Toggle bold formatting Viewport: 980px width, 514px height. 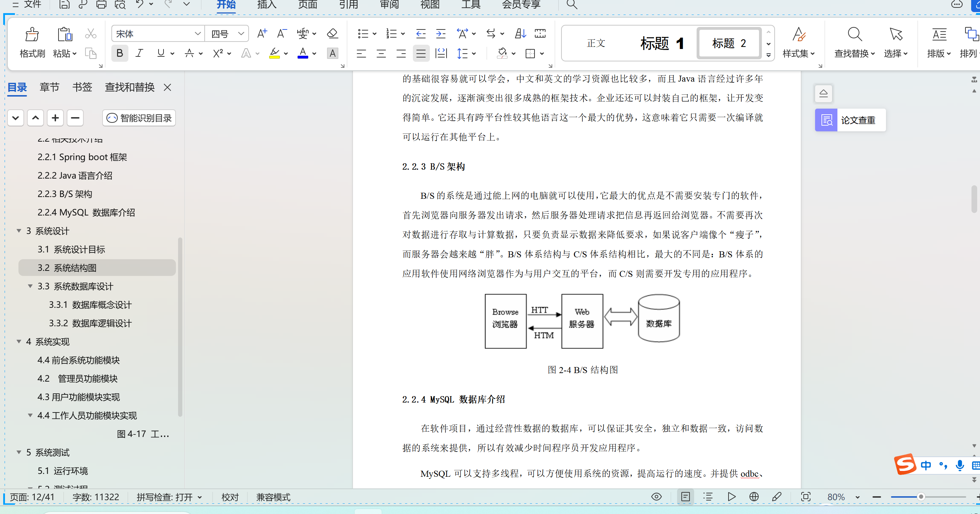120,53
